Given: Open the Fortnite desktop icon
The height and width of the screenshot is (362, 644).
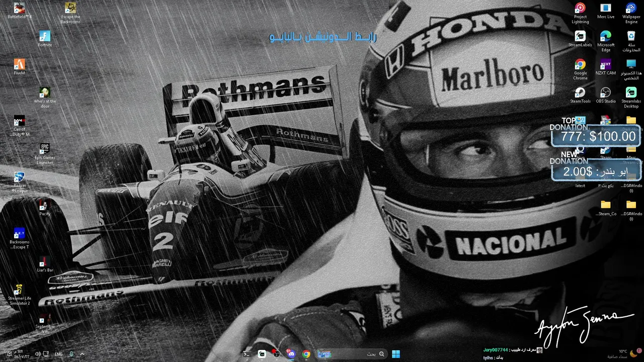Looking at the screenshot, I should click(x=45, y=39).
